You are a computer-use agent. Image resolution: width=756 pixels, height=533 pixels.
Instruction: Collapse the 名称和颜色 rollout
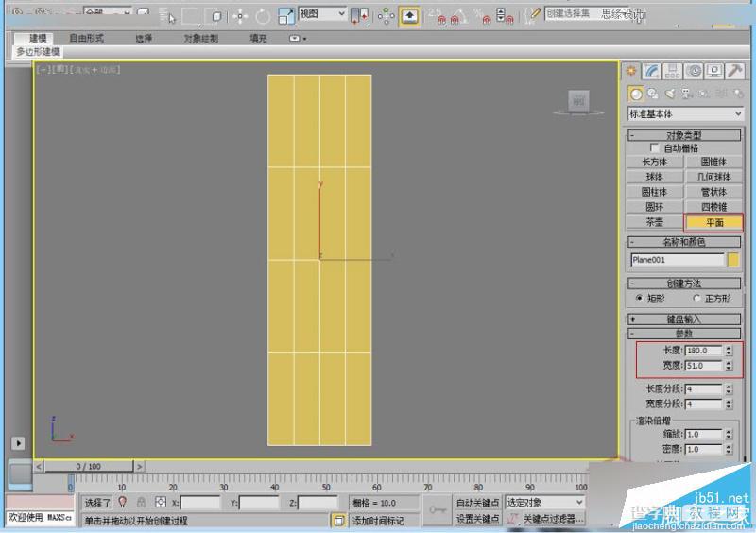(x=683, y=241)
